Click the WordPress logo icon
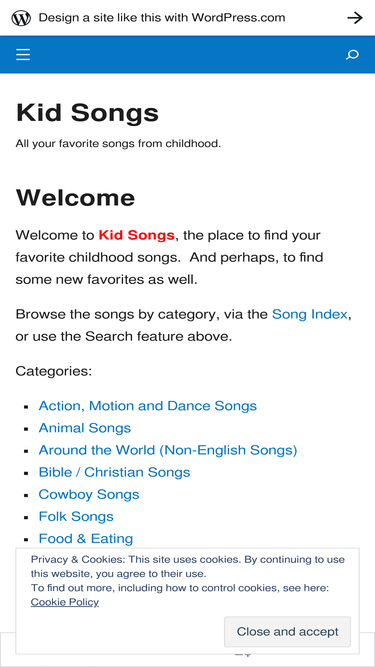The width and height of the screenshot is (375, 667). click(21, 18)
